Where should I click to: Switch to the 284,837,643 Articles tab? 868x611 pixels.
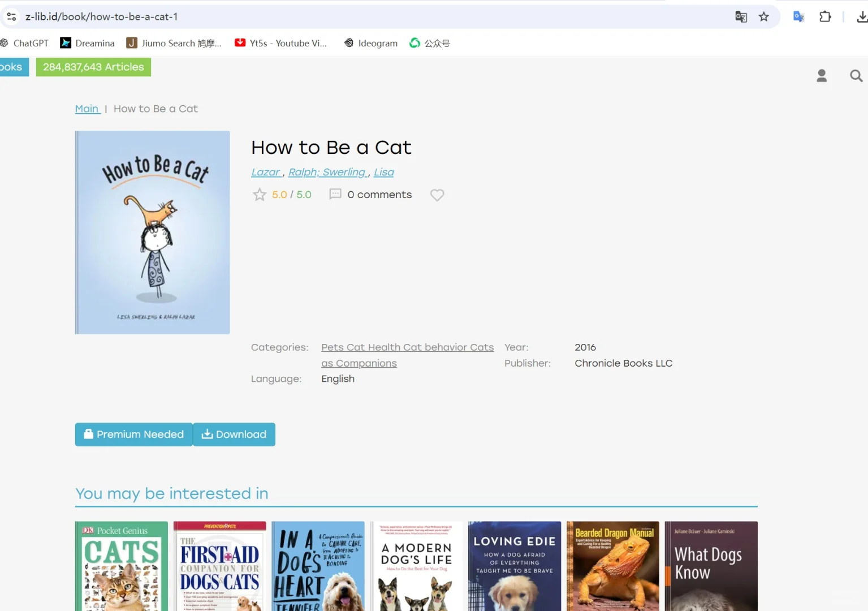coord(93,67)
